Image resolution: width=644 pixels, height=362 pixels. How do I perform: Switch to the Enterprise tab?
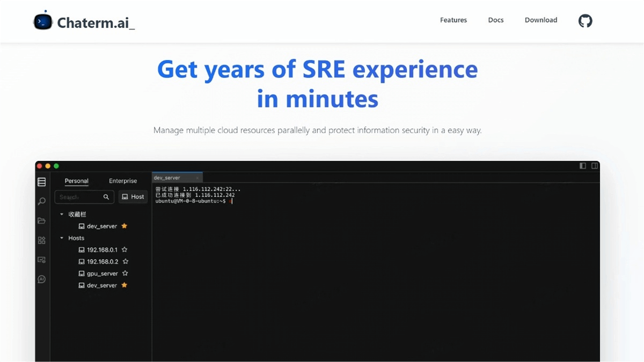[x=123, y=181]
